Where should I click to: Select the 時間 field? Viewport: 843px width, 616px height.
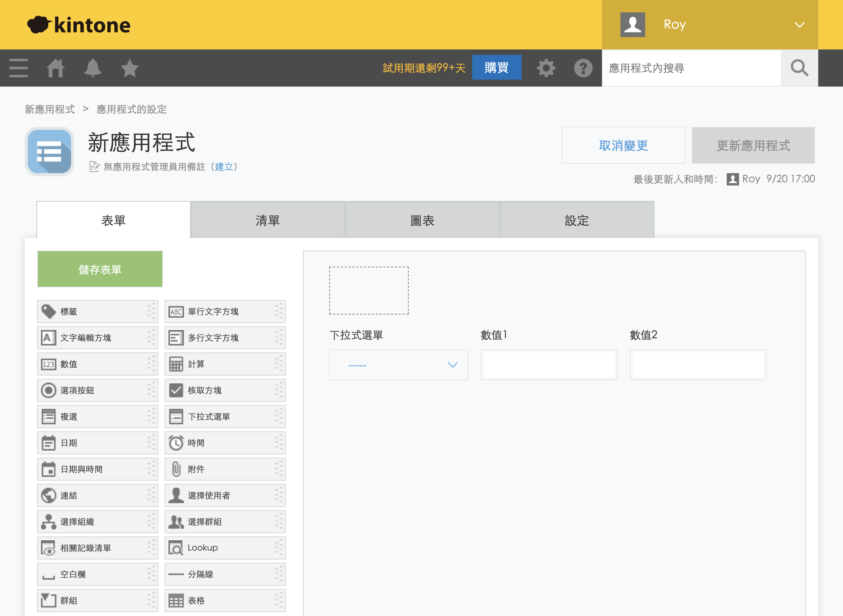[225, 443]
